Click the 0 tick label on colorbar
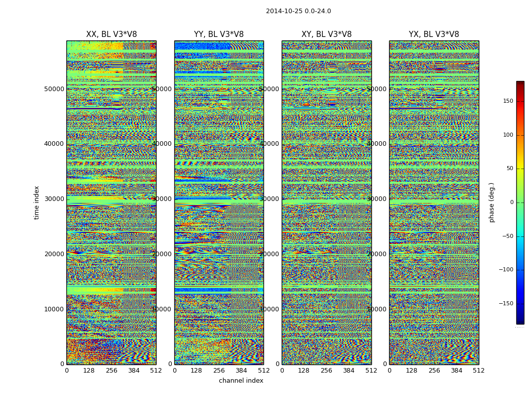The width and height of the screenshot is (532, 405). click(511, 202)
